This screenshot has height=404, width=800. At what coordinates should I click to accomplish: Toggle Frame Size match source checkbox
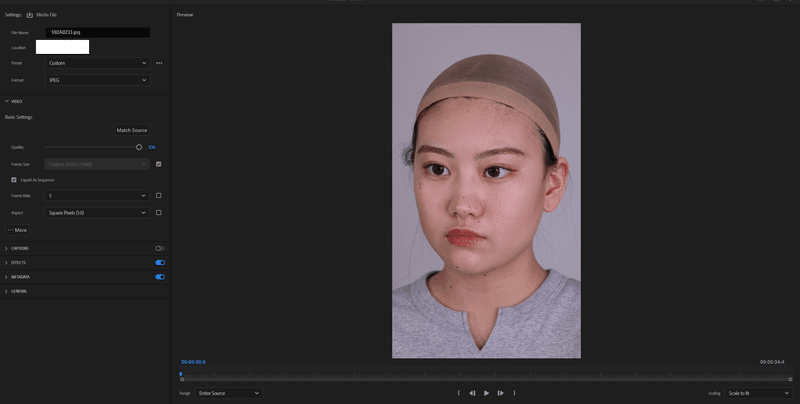[159, 164]
